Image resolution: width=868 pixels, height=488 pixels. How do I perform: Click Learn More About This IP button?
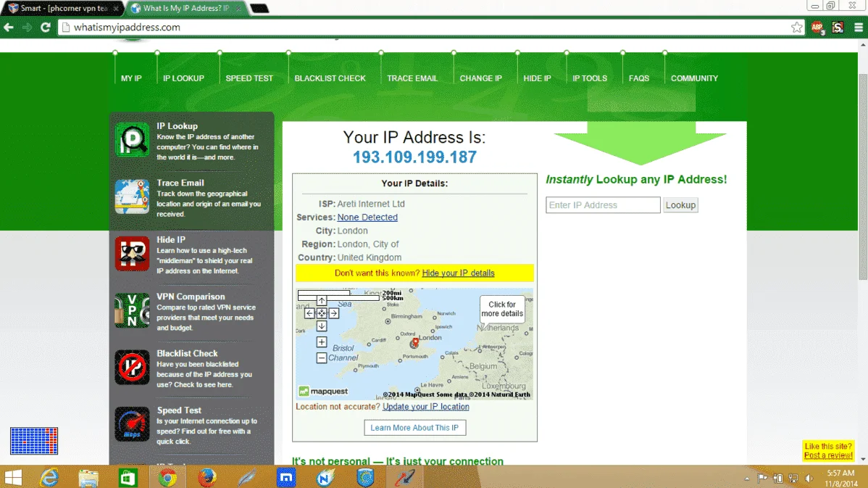[414, 428]
